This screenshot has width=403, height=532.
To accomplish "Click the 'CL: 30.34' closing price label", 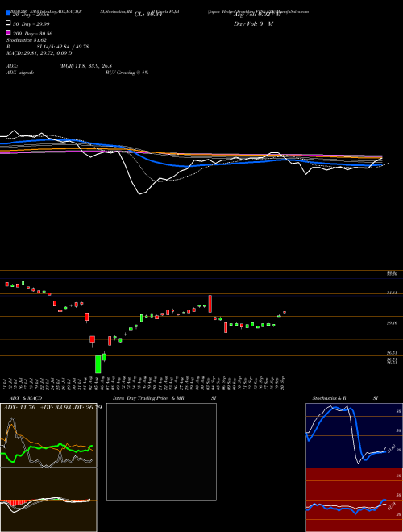I will tap(147, 15).
